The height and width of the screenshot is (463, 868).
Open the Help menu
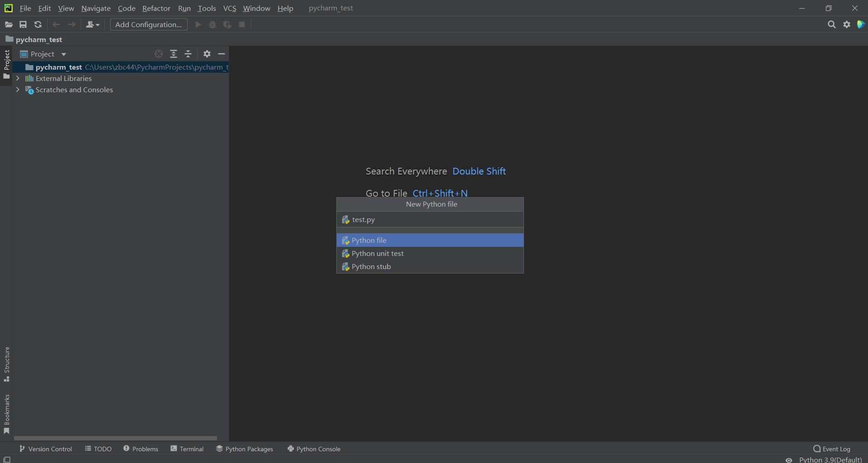click(x=285, y=8)
